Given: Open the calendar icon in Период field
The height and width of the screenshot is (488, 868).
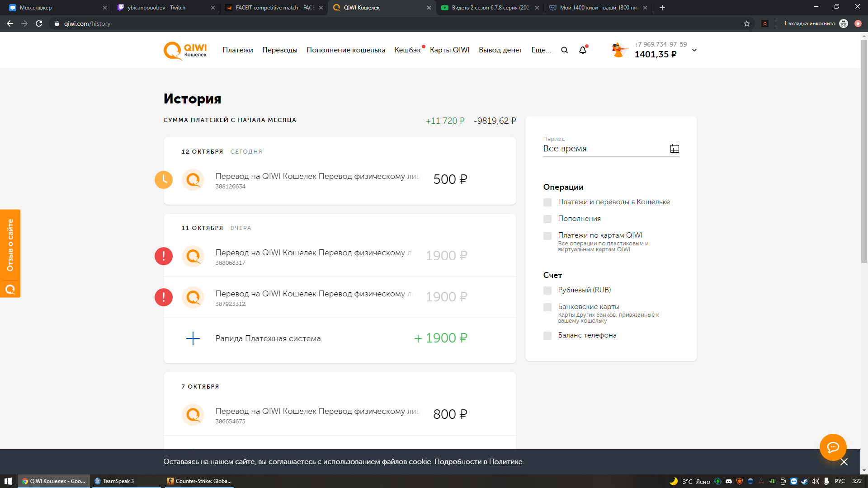Looking at the screenshot, I should (x=675, y=149).
